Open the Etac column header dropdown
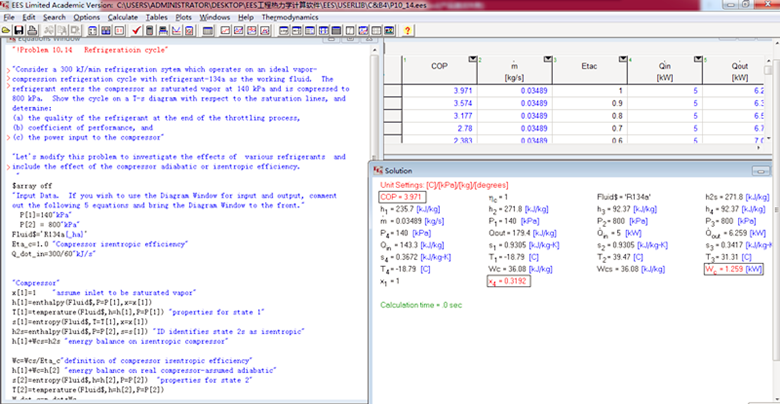Image resolution: width=780 pixels, height=404 pixels. 622,60
